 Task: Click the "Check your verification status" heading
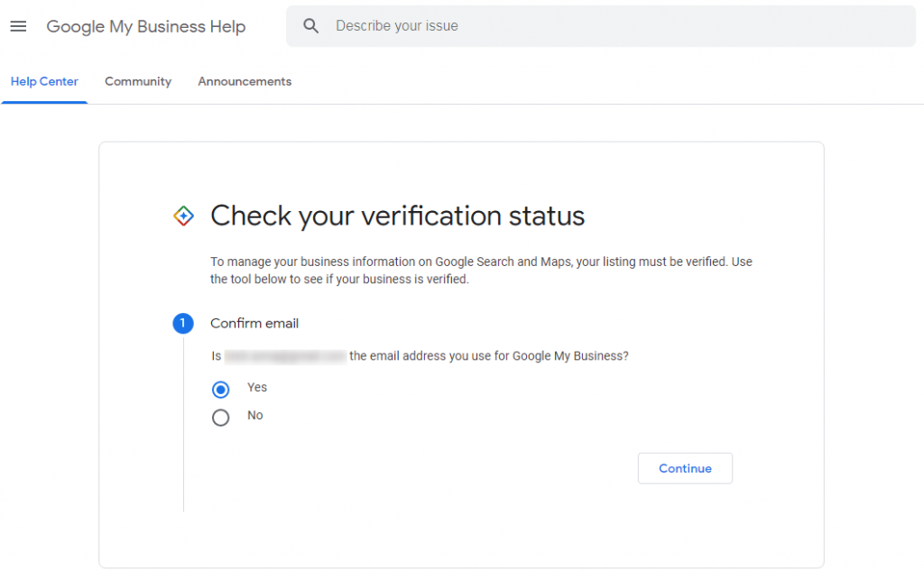[x=397, y=216]
